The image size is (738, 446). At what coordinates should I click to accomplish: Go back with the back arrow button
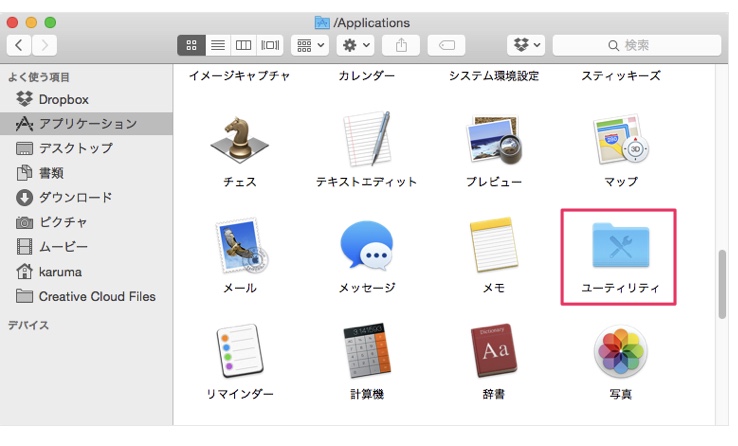tap(20, 45)
